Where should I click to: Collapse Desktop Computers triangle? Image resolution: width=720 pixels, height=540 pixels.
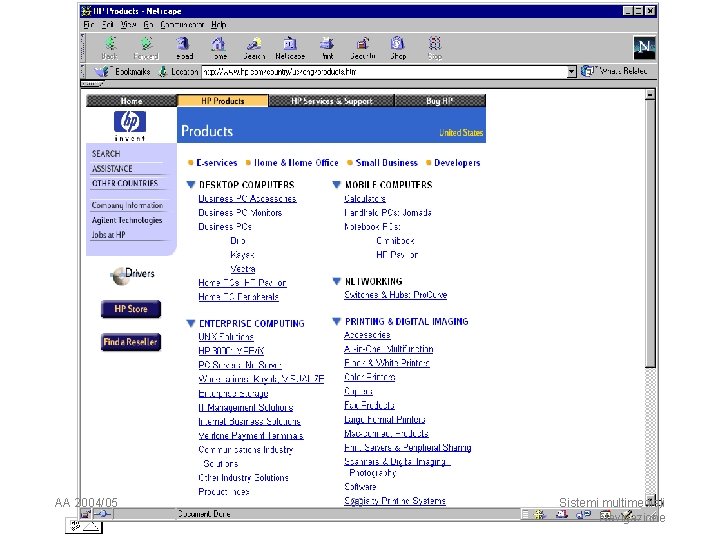click(191, 185)
